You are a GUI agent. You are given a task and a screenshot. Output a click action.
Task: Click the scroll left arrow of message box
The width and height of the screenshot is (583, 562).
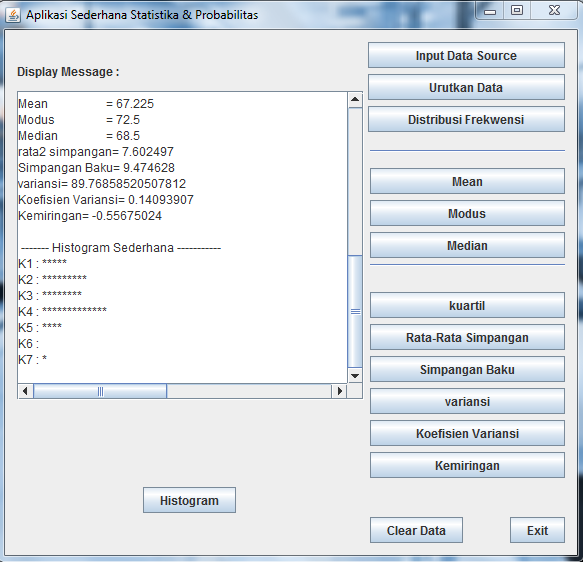[25, 391]
